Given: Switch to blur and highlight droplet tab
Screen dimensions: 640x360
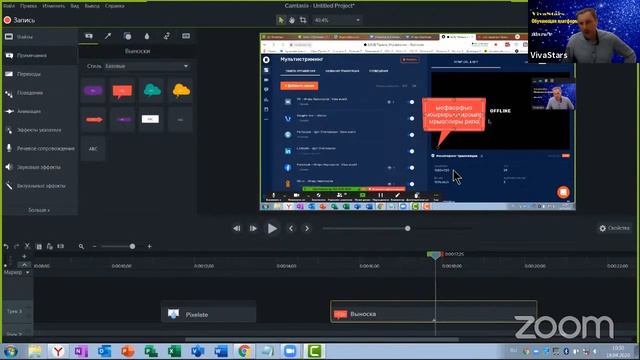Looking at the screenshot, I should tap(147, 36).
